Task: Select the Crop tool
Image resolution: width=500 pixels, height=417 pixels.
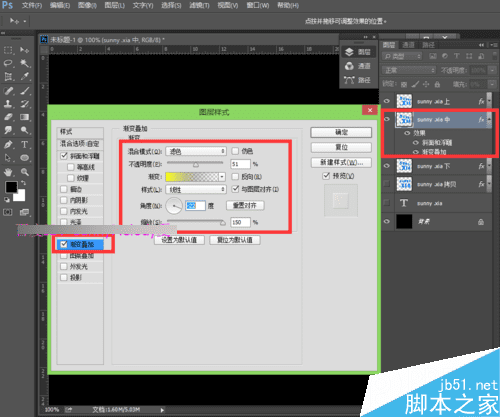Action: (x=8, y=77)
